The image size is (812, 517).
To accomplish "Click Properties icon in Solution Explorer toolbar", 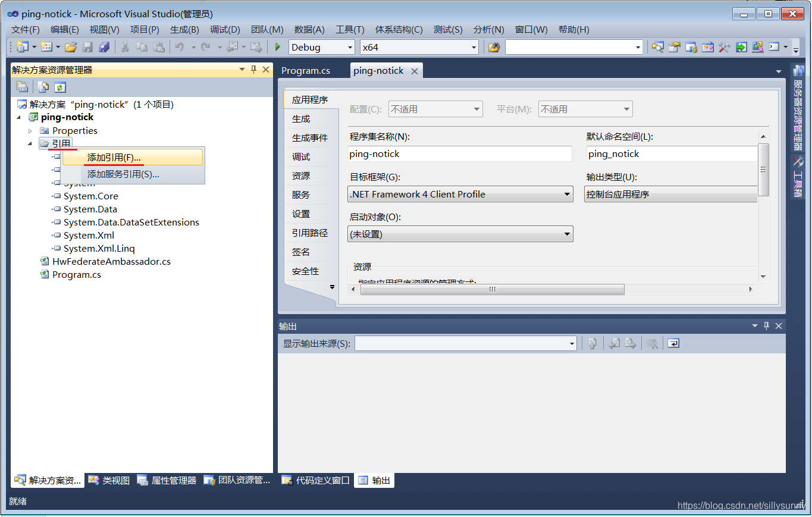I will click(x=22, y=87).
